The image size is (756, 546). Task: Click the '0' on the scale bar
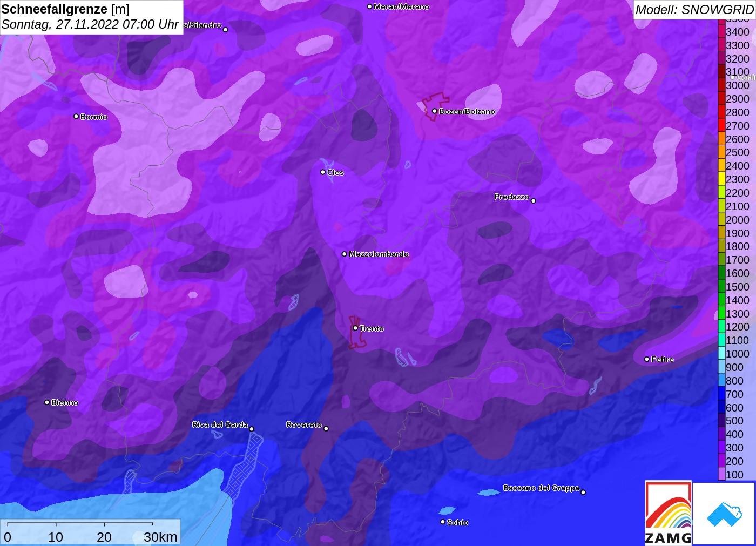click(8, 537)
